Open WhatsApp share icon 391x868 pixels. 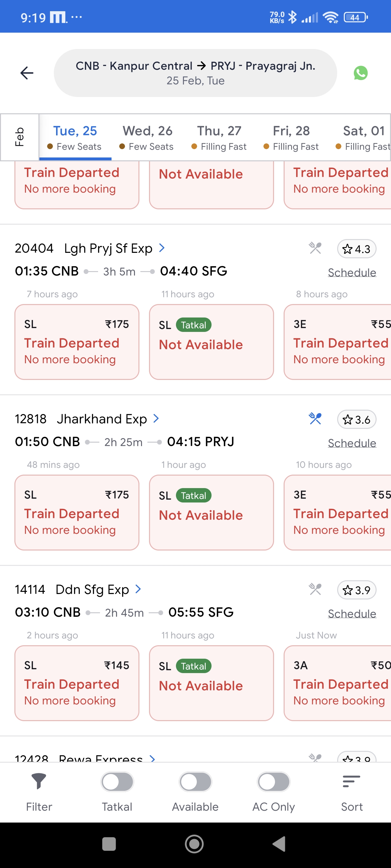[x=360, y=73]
